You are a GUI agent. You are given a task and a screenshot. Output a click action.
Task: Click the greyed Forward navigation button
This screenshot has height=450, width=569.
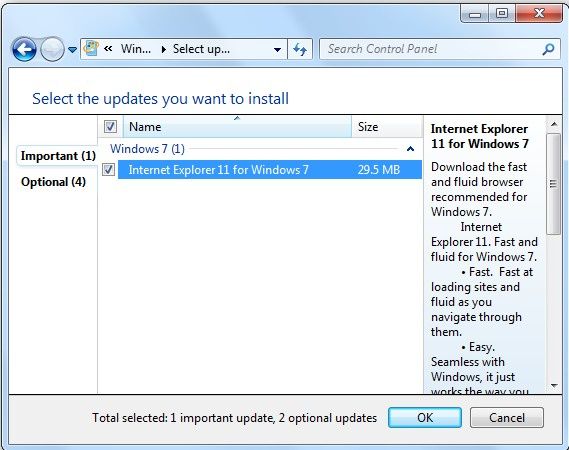coord(52,49)
